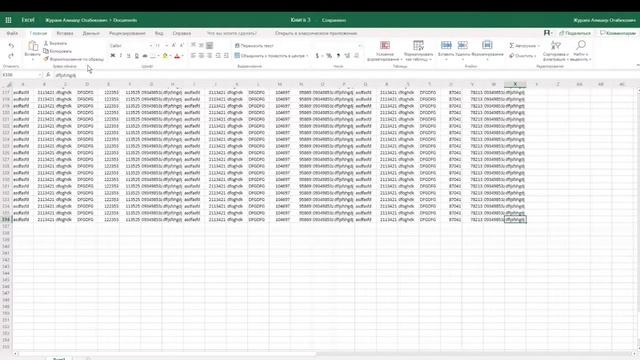Click the Paste clipboard icon
The width and height of the screenshot is (640, 360).
tap(33, 47)
